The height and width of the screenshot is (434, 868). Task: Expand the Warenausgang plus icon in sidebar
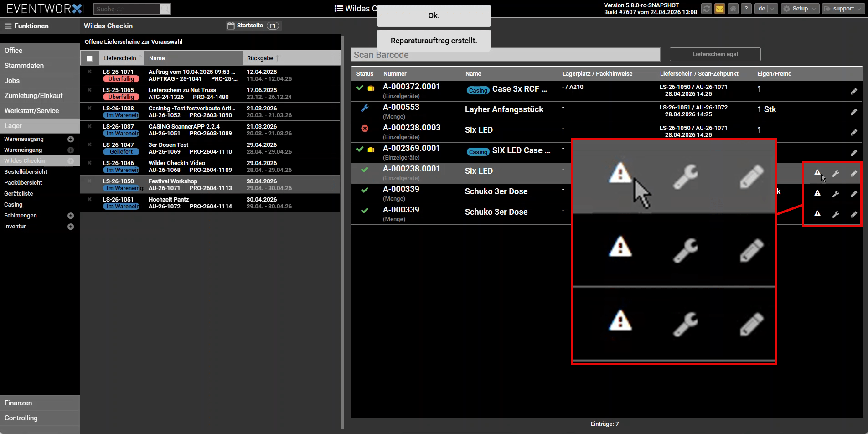tap(71, 139)
